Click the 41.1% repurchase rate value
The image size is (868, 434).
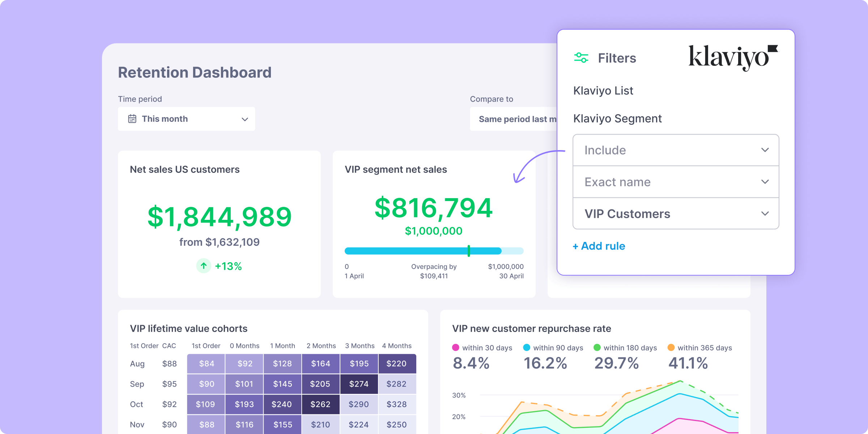(688, 363)
